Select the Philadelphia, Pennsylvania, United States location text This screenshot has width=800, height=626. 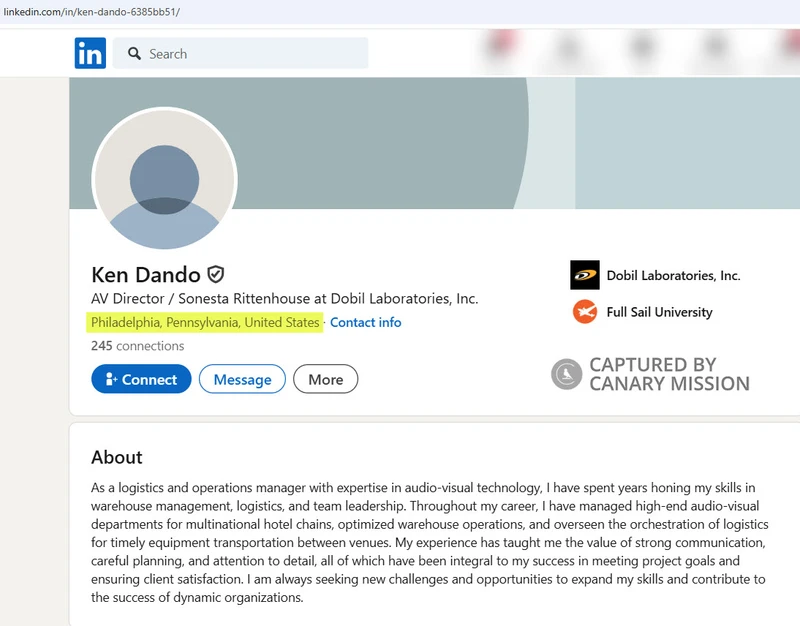[205, 322]
